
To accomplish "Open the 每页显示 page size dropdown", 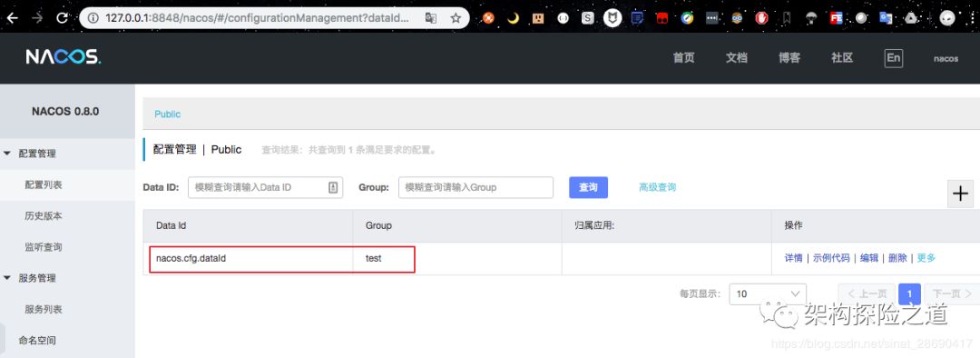I will click(768, 293).
